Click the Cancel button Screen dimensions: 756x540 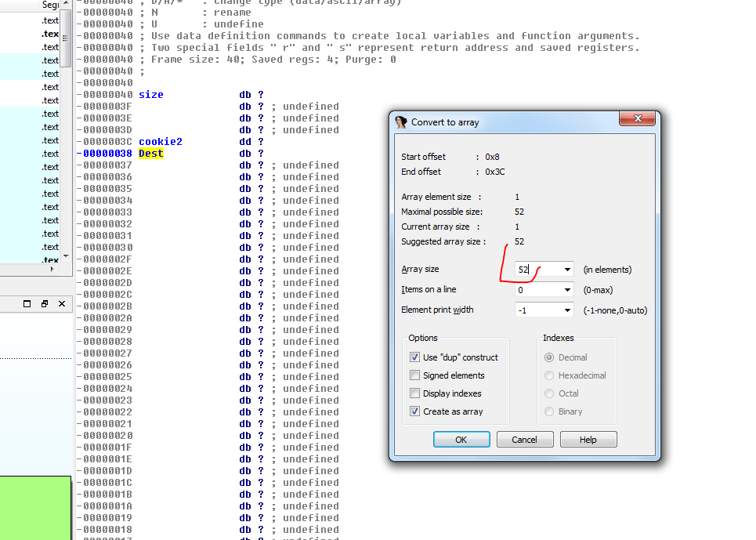tap(525, 440)
